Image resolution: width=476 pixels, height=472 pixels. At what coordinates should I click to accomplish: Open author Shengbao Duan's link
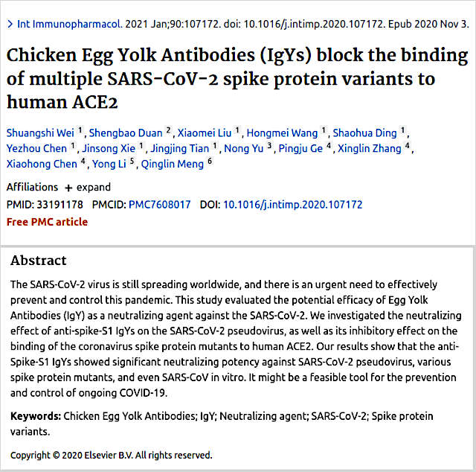pos(126,133)
